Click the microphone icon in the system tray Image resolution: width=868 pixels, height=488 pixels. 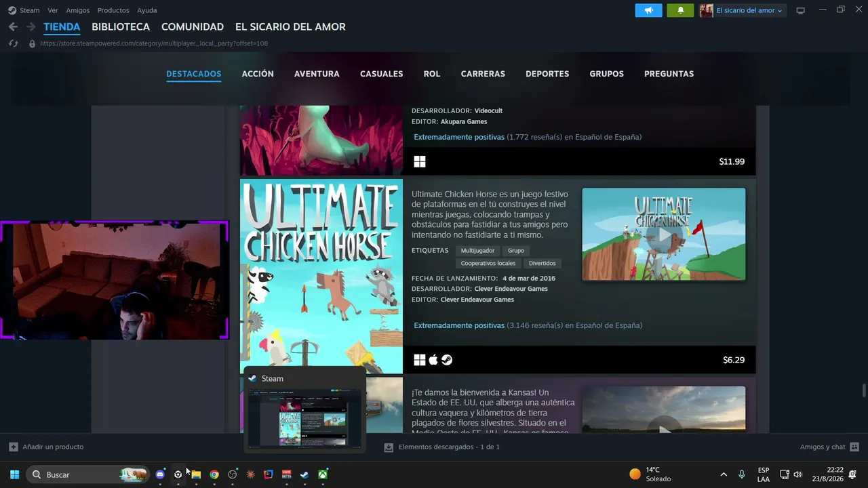pyautogui.click(x=741, y=474)
